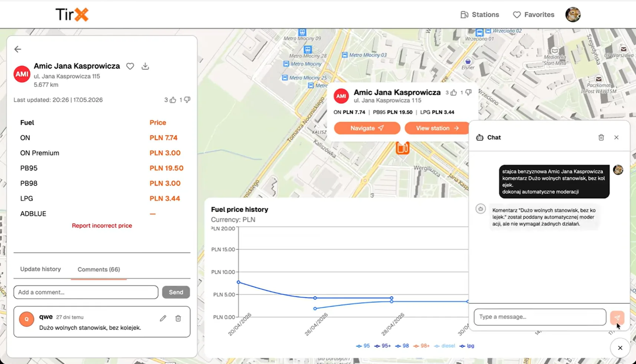
Task: Go back using the left arrow icon
Action: 18,49
